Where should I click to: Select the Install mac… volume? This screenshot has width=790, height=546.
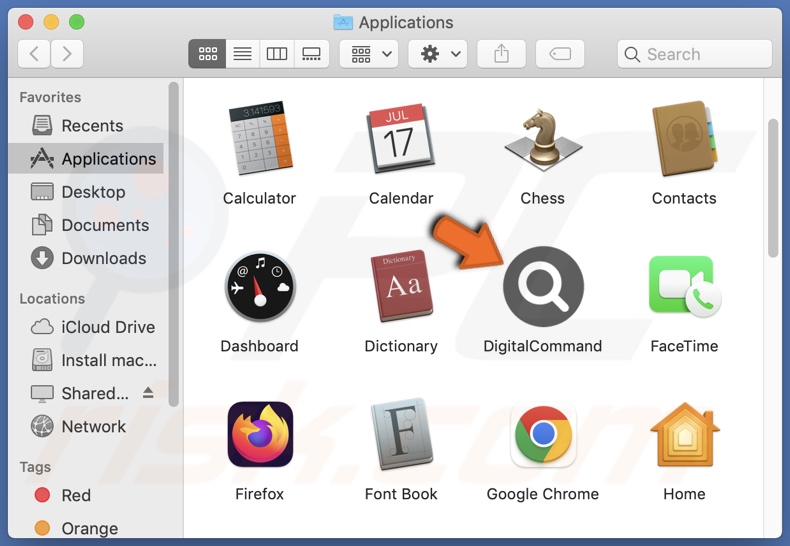coord(86,360)
